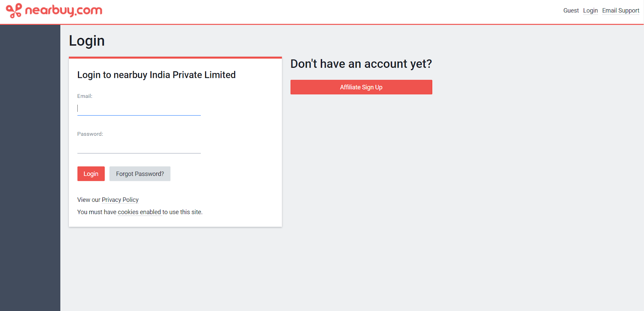Click the "View our" text before Privacy Policy
Screen dimensions: 644x311
tap(89, 200)
